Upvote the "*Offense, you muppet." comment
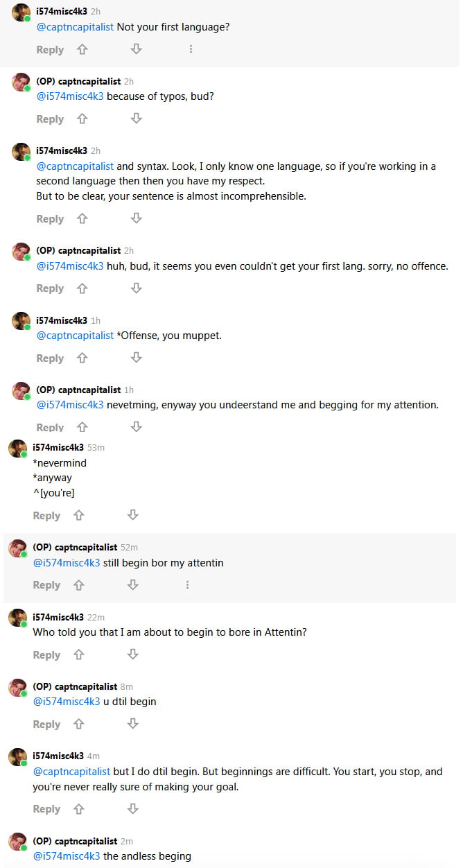Screen dimensions: 463x868 [x=82, y=358]
